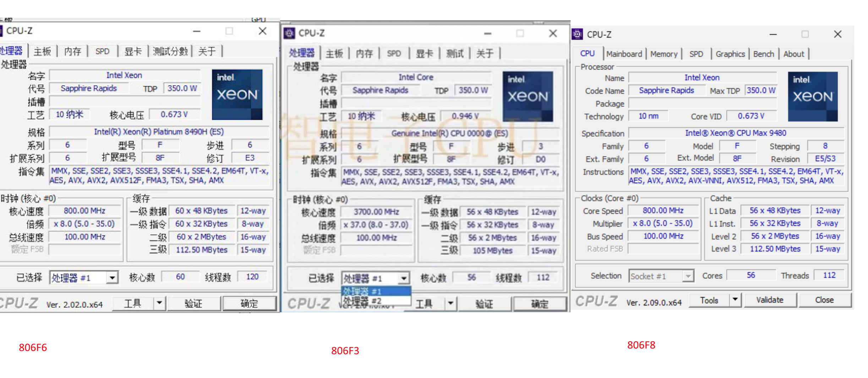Minimize the Genuine Intel CPU-Z window
The height and width of the screenshot is (378, 868).
tap(488, 34)
